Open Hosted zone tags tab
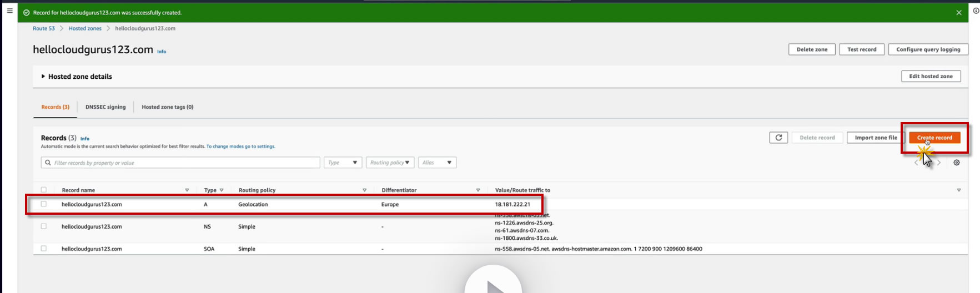980x293 pixels. [168, 107]
